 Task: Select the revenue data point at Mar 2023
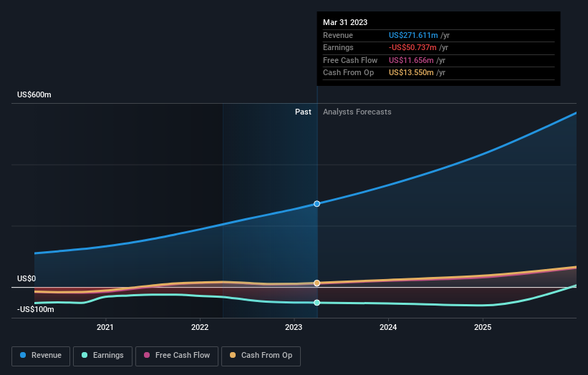(x=317, y=204)
